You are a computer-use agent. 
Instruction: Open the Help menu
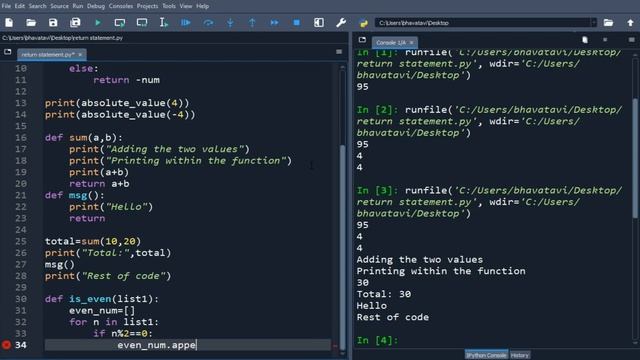[202, 6]
